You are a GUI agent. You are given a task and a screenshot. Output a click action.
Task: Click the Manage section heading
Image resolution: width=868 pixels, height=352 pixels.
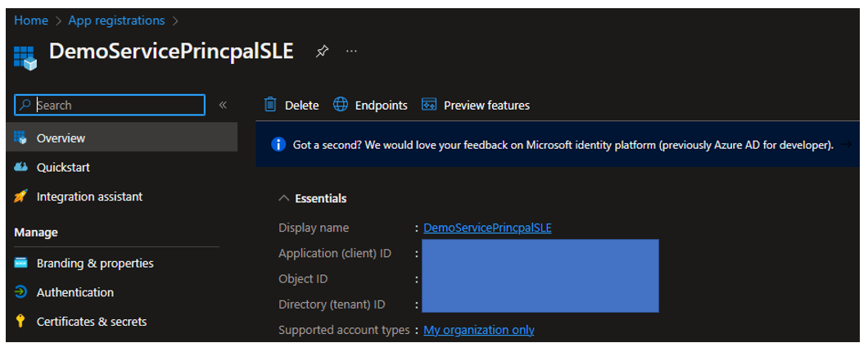coord(36,232)
